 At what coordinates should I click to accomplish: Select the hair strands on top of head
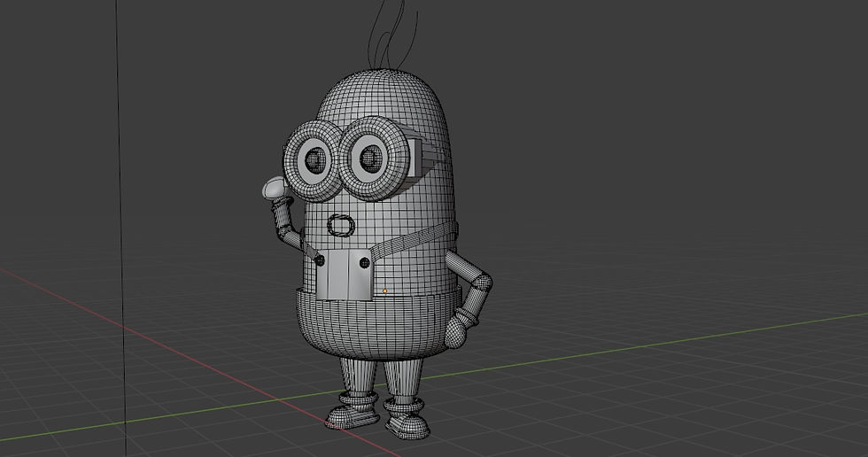point(391,35)
